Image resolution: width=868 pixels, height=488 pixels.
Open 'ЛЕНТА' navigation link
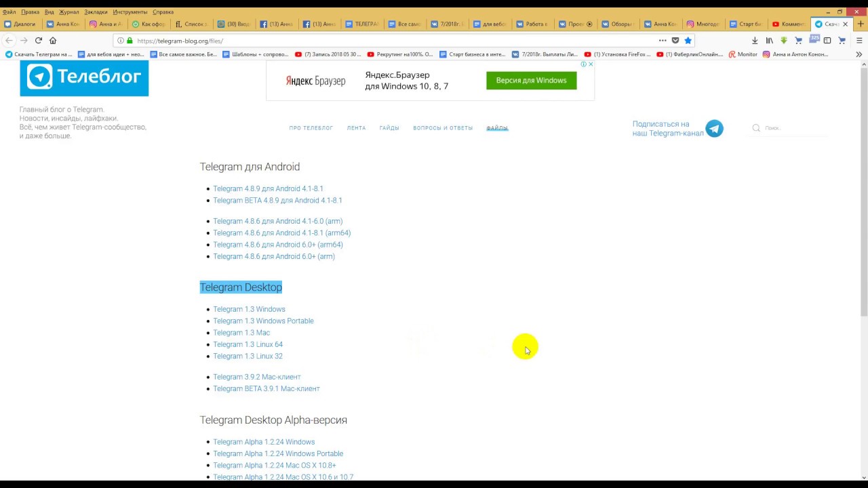(x=356, y=128)
